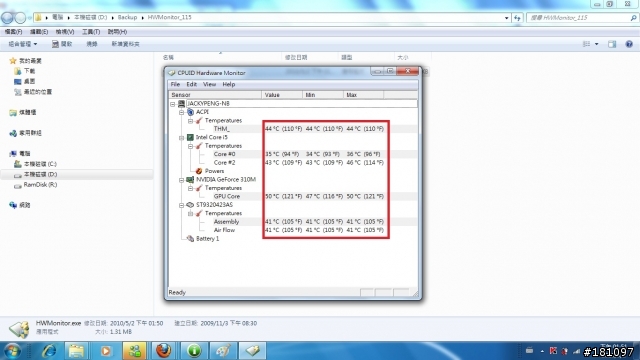Screen dimensions: 640x360
Task: Click the JACKYPENG-NB computer icon
Action: point(181,104)
